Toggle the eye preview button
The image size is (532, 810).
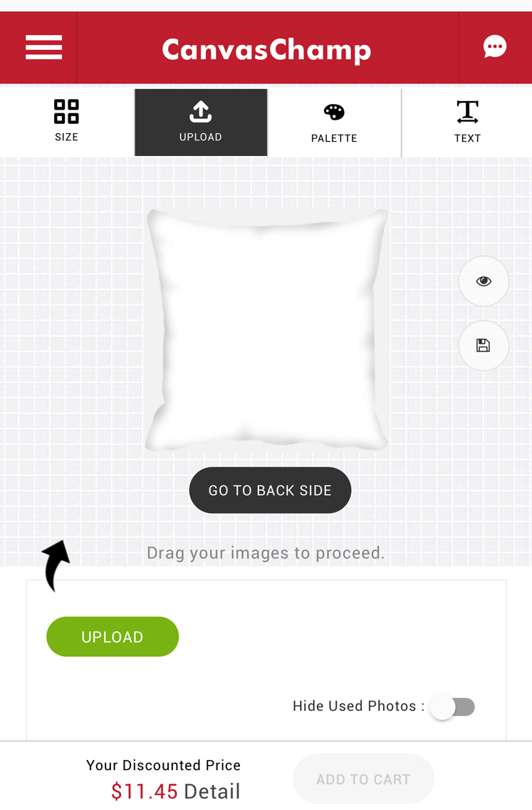coord(484,281)
